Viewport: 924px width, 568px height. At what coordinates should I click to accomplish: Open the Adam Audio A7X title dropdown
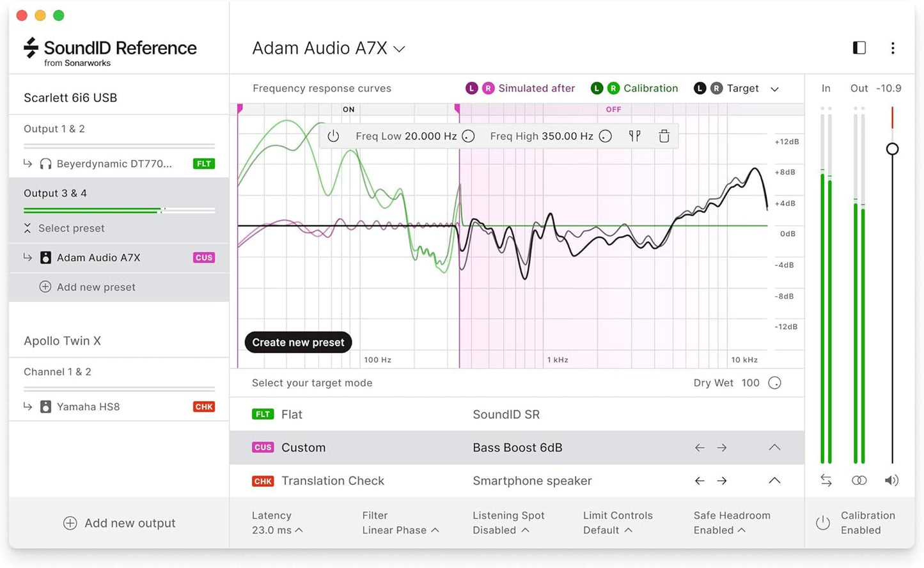coord(399,48)
